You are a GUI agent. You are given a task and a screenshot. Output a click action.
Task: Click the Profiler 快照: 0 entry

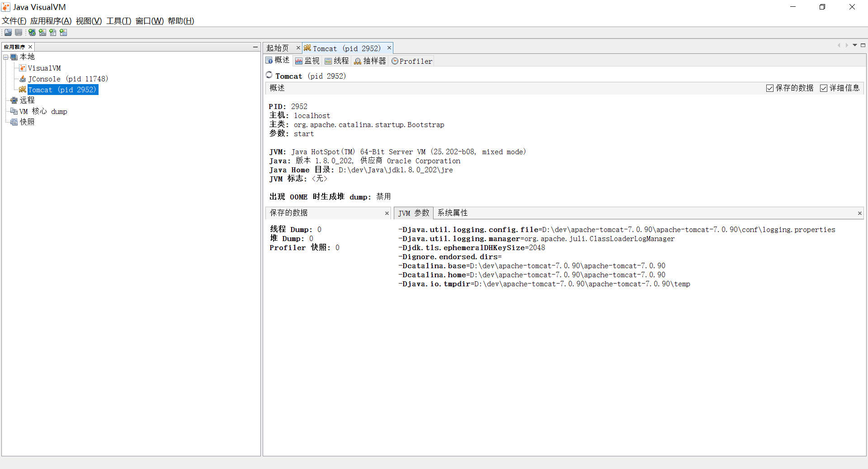pos(305,247)
